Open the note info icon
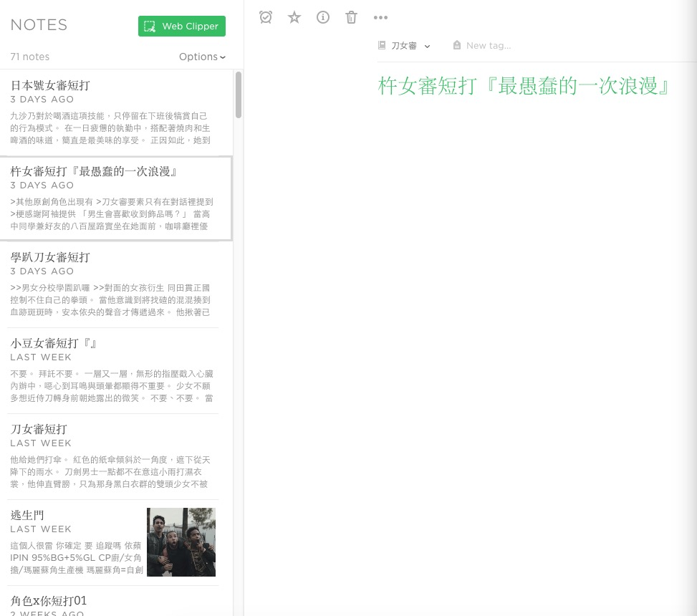 [x=323, y=17]
